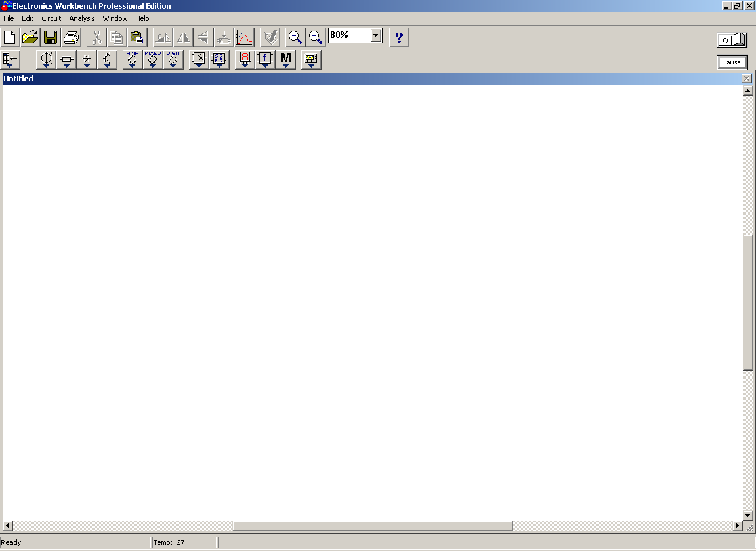Open the Diodes parts bin

87,59
